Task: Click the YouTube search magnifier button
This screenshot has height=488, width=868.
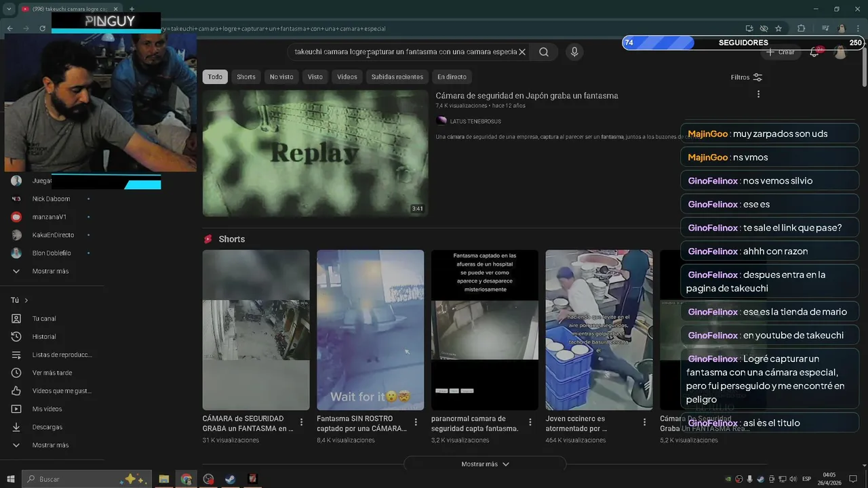Action: coord(544,52)
